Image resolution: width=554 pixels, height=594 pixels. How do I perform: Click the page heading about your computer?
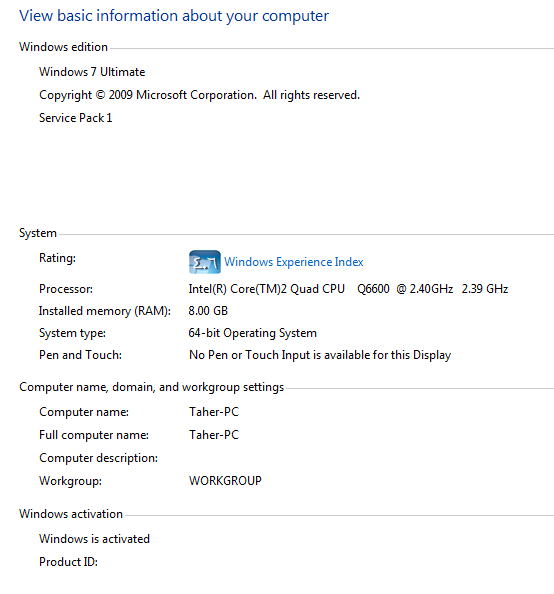(x=174, y=16)
